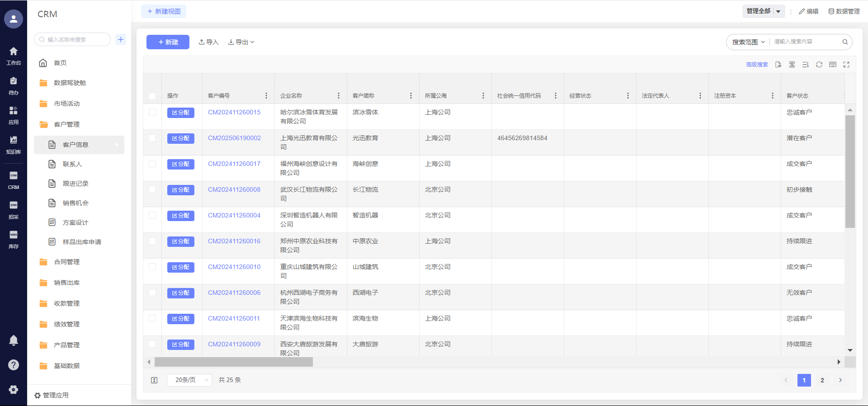Screen dimensions: 868x406
Task: Click the keyboard shortcuts icon
Action: pyautogui.click(x=832, y=65)
